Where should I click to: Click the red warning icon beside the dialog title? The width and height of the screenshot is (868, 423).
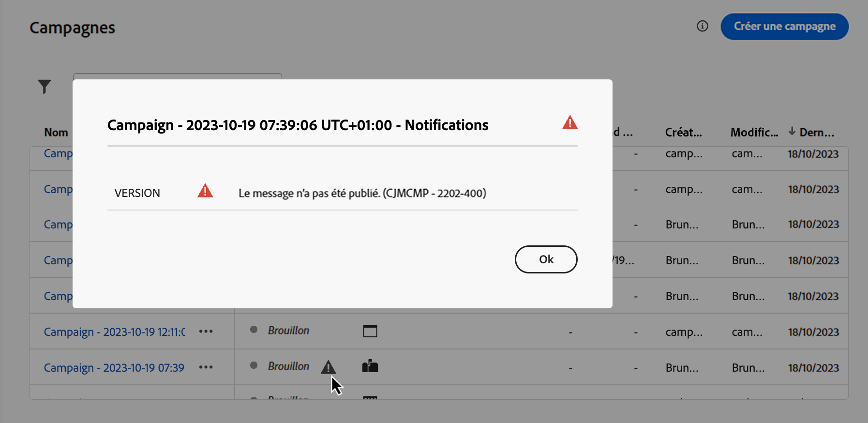click(x=570, y=122)
